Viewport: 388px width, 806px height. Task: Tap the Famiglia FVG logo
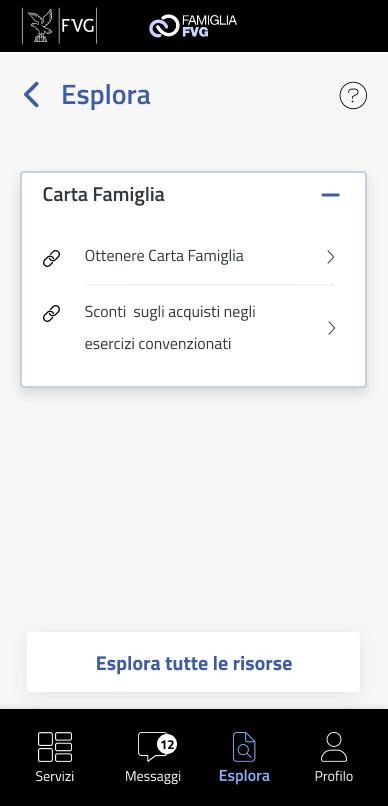[193, 26]
